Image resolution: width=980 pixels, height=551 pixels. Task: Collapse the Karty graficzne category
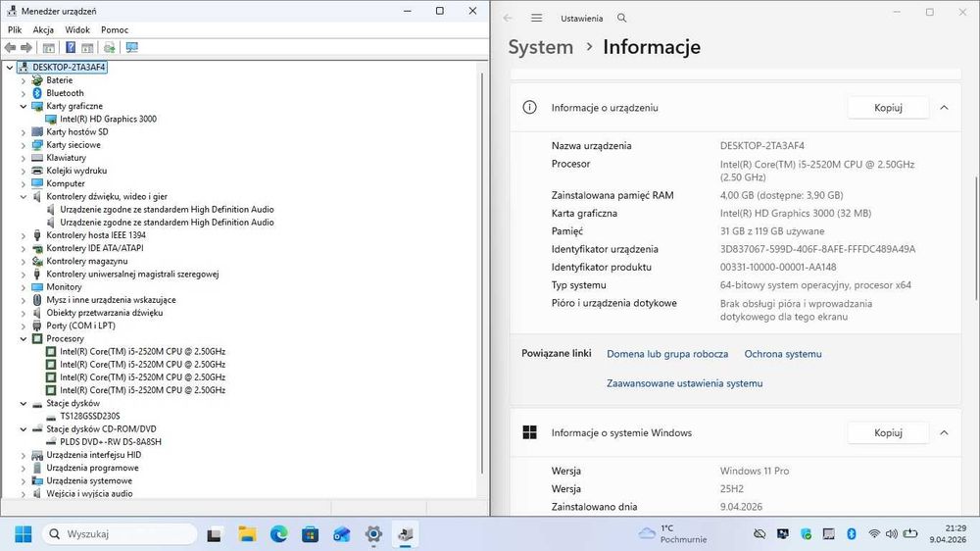click(x=24, y=106)
